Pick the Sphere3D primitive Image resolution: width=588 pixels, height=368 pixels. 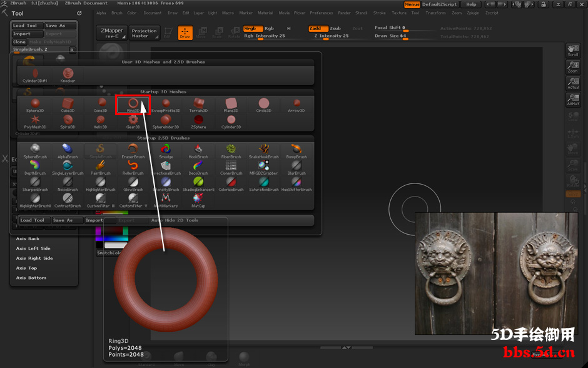[35, 105]
